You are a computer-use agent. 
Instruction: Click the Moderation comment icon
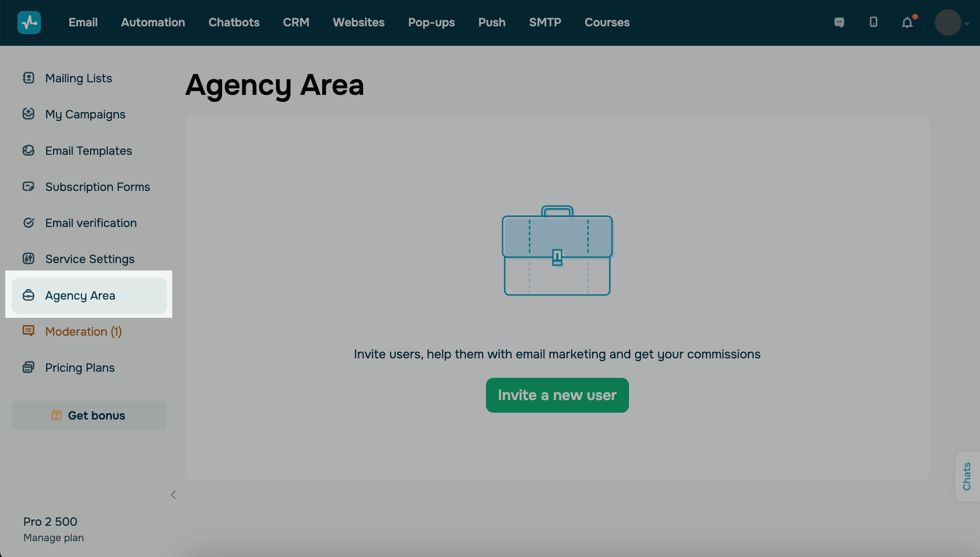(x=28, y=331)
